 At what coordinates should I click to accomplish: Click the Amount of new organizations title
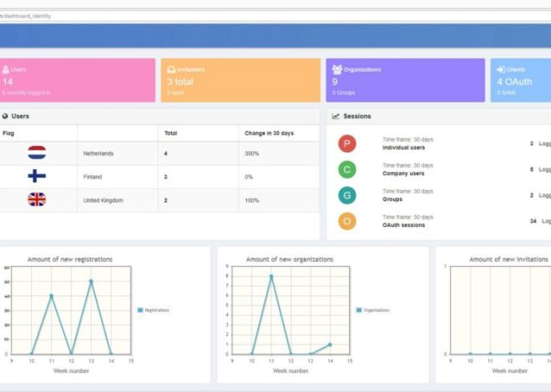(x=290, y=259)
